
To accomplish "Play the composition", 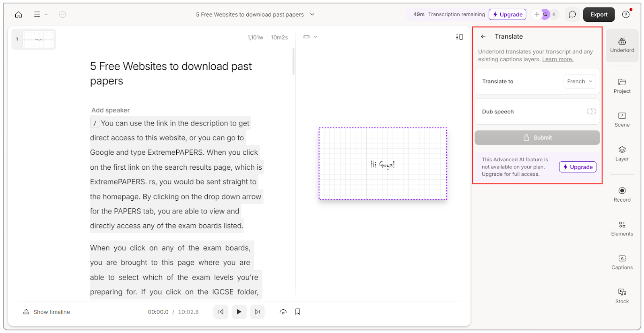I will point(239,312).
